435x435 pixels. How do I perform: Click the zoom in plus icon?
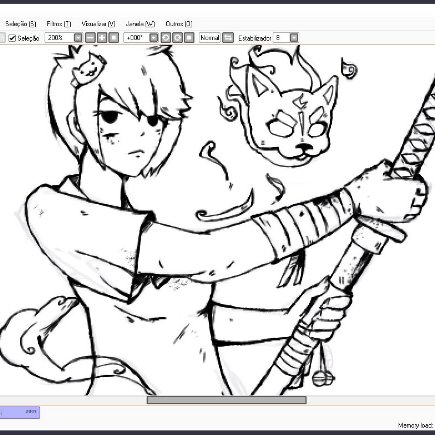102,38
